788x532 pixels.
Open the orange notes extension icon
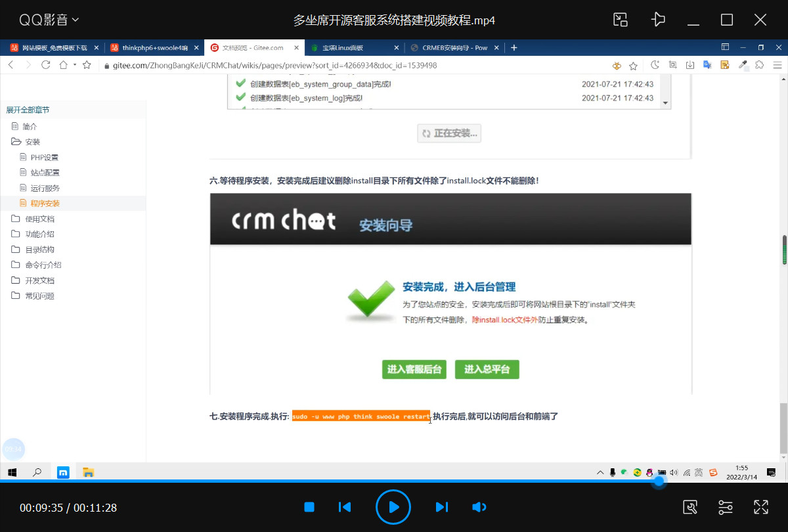tap(725, 65)
